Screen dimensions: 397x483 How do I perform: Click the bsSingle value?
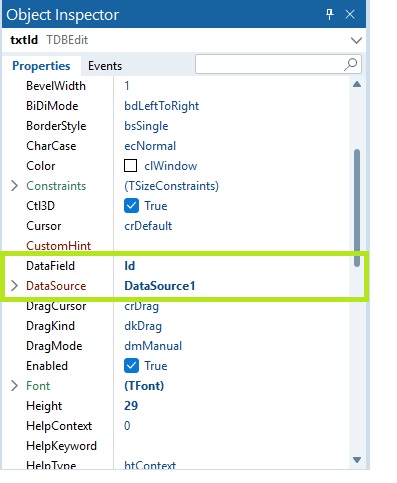[146, 126]
